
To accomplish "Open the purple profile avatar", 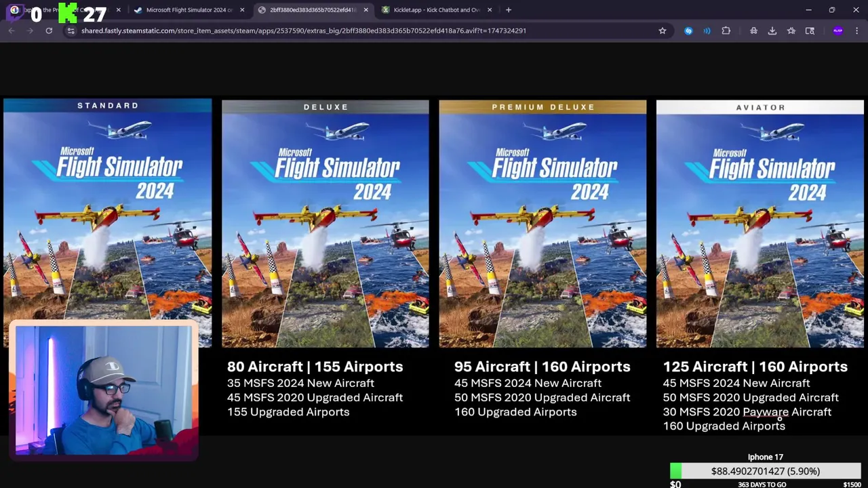I will pos(838,30).
